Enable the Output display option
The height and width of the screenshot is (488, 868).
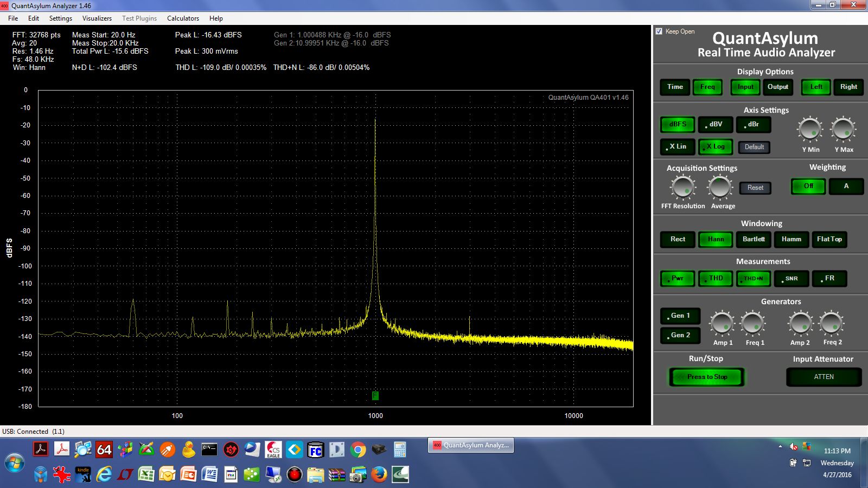coord(778,87)
